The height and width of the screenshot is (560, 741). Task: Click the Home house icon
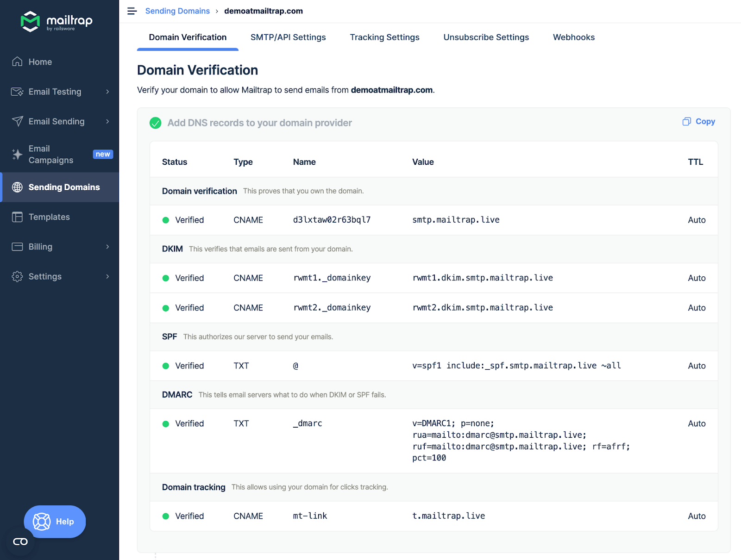point(17,62)
